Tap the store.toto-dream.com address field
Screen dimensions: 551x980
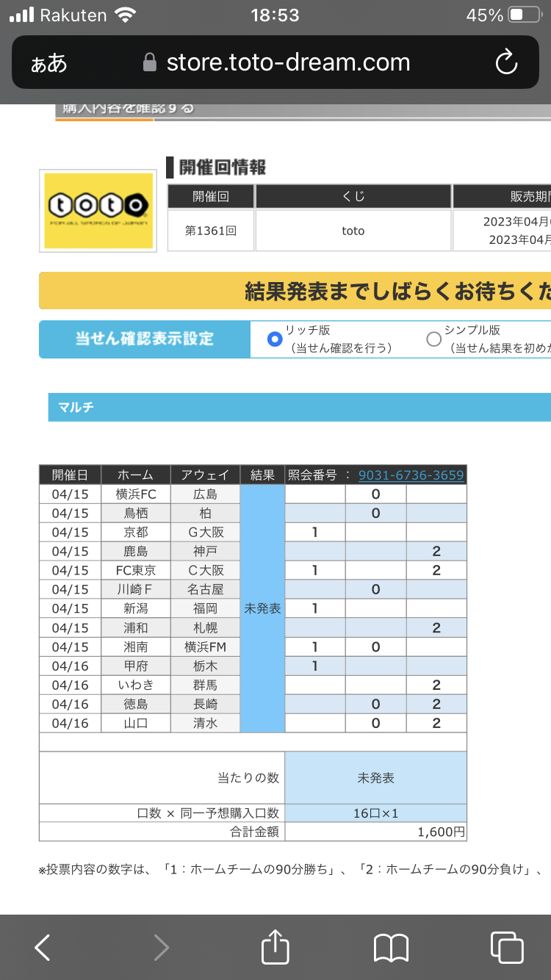tap(288, 62)
